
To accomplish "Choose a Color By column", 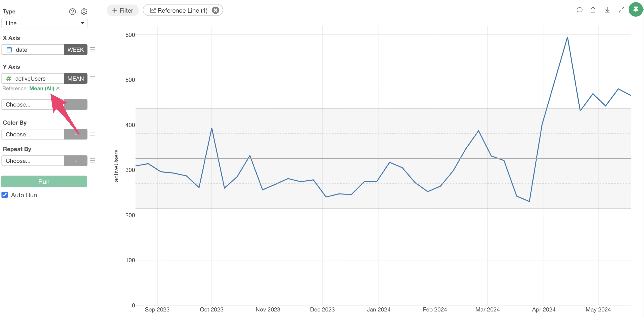I will pyautogui.click(x=33, y=134).
